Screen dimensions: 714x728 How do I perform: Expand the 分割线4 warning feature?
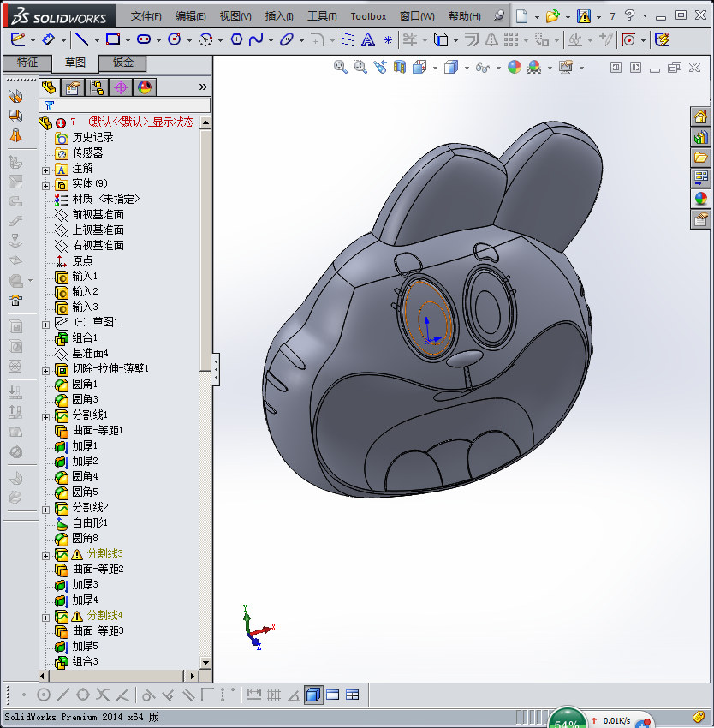click(45, 618)
